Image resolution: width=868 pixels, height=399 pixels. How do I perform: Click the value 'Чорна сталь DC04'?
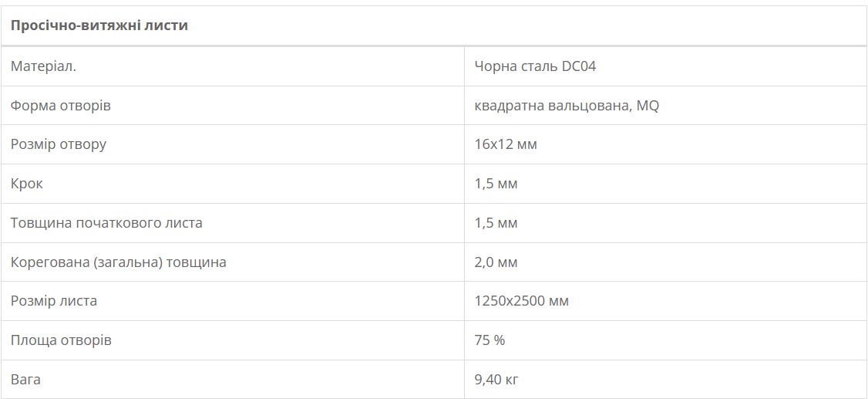(x=535, y=66)
